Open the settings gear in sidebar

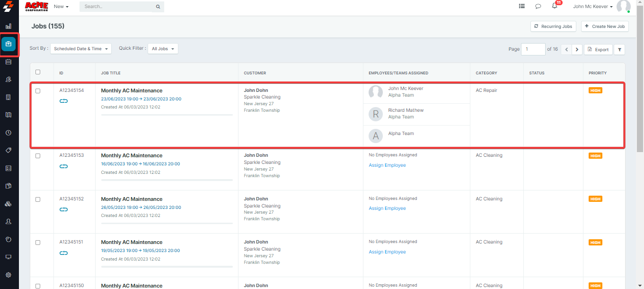(9, 275)
